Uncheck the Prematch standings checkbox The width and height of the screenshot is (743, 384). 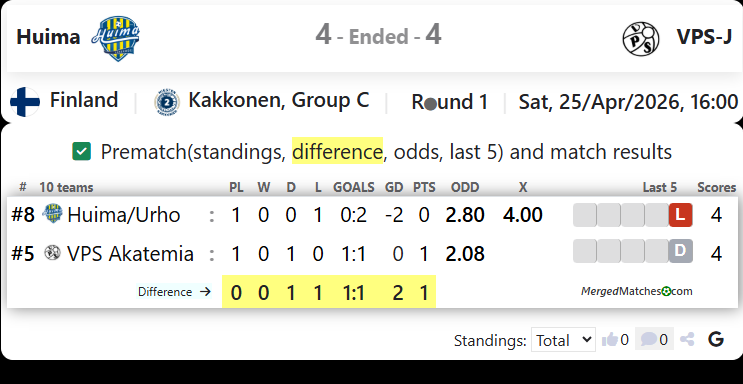82,152
